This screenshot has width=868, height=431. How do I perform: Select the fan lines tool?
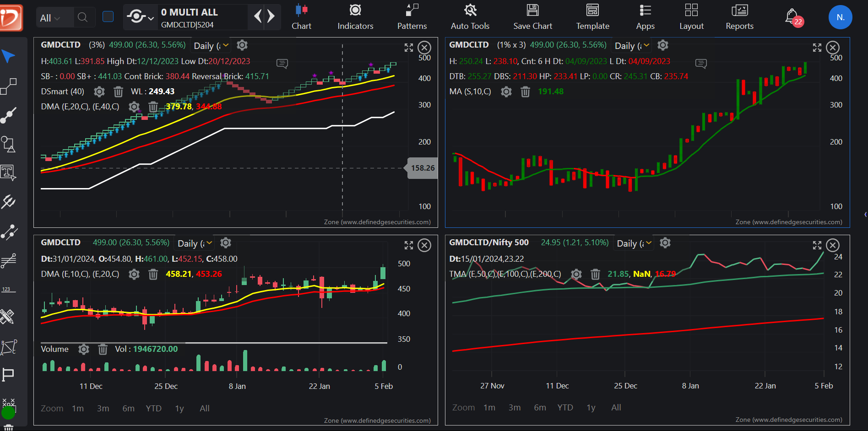[x=9, y=260]
